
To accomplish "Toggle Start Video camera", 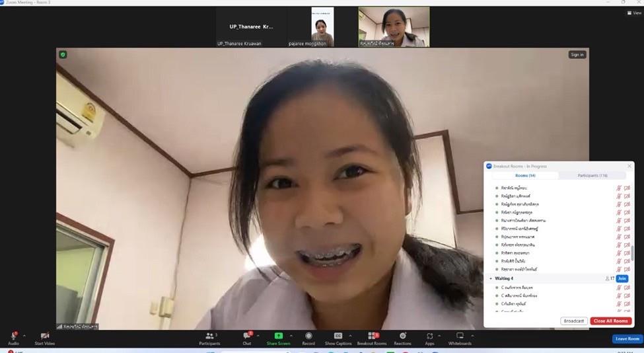I will [x=45, y=338].
